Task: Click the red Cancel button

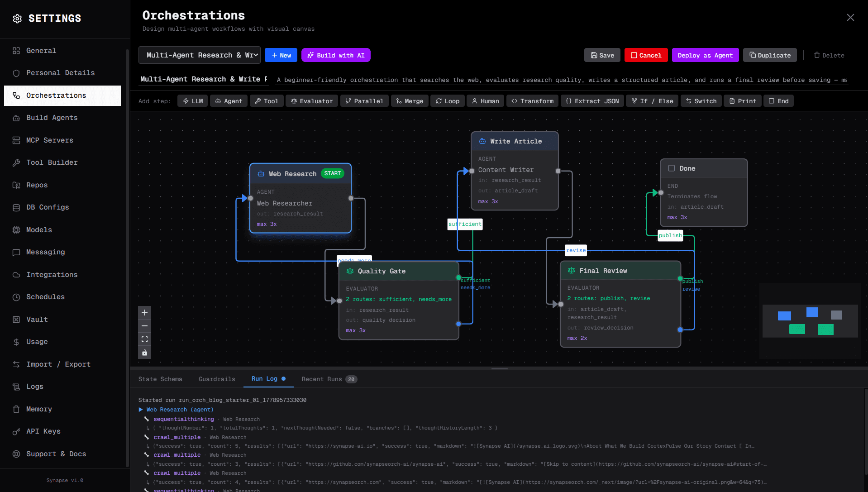Action: pos(646,55)
